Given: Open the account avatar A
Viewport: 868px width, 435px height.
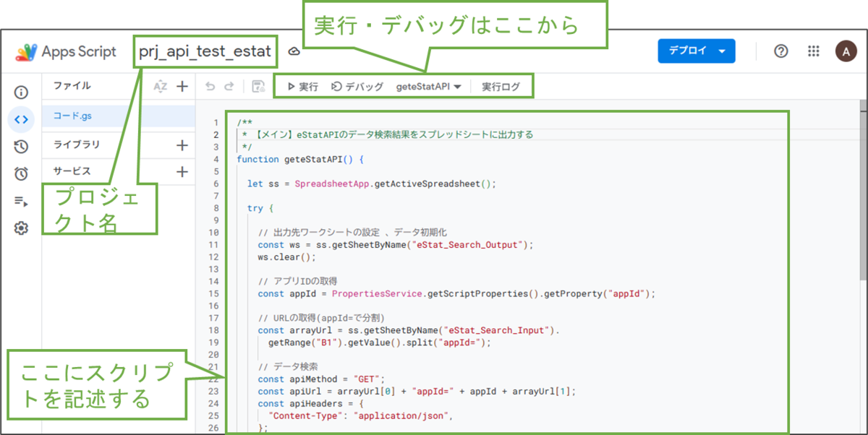Looking at the screenshot, I should (846, 51).
